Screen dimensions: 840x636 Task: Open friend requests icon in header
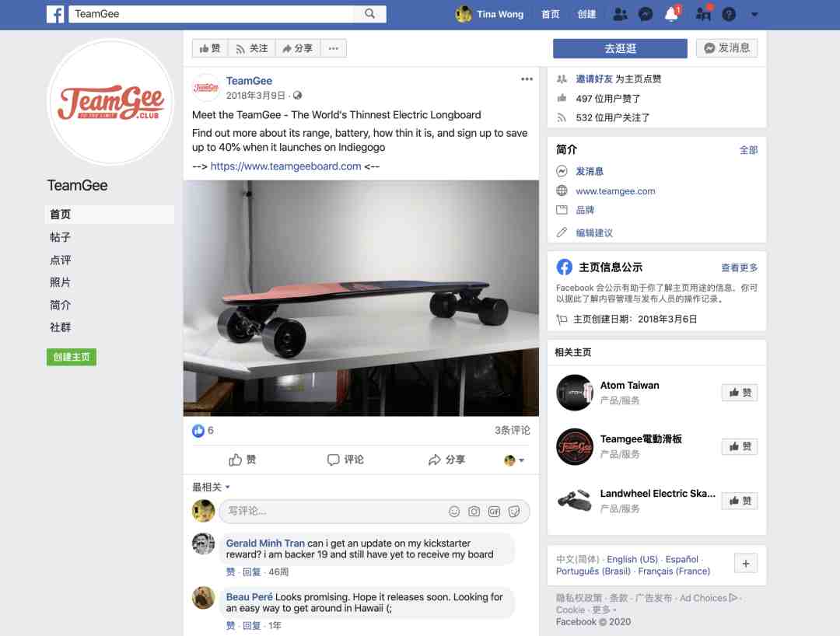619,14
